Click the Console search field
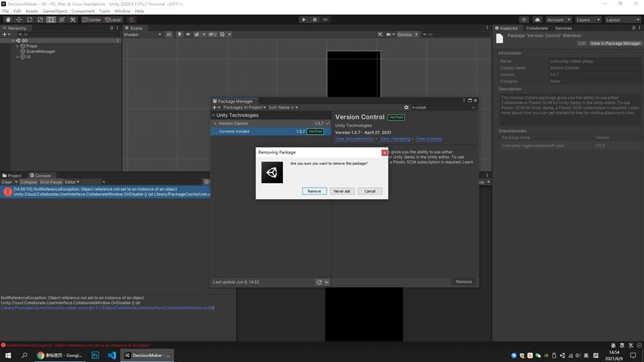This screenshot has height=362, width=644. (151, 182)
